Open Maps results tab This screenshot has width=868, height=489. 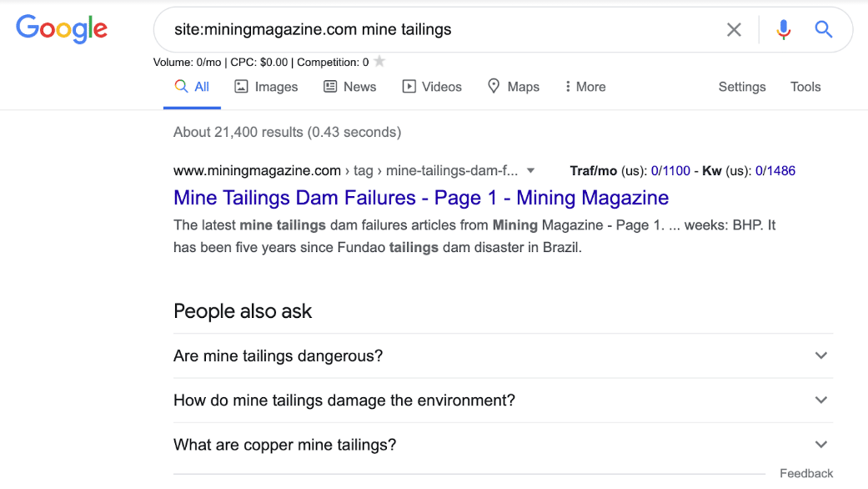(x=513, y=87)
